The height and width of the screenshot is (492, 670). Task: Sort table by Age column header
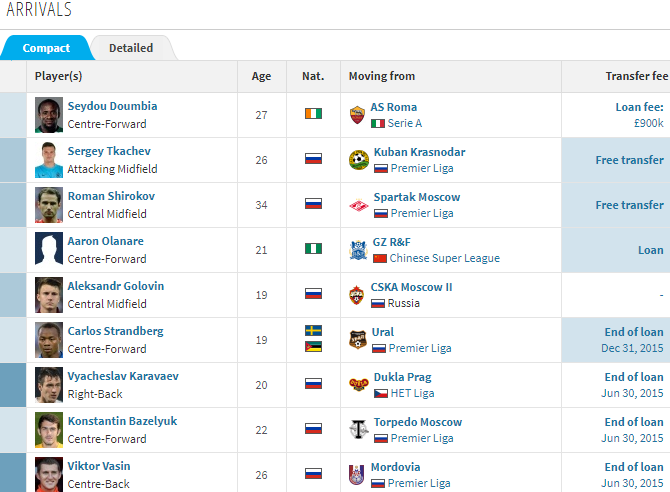pos(261,76)
